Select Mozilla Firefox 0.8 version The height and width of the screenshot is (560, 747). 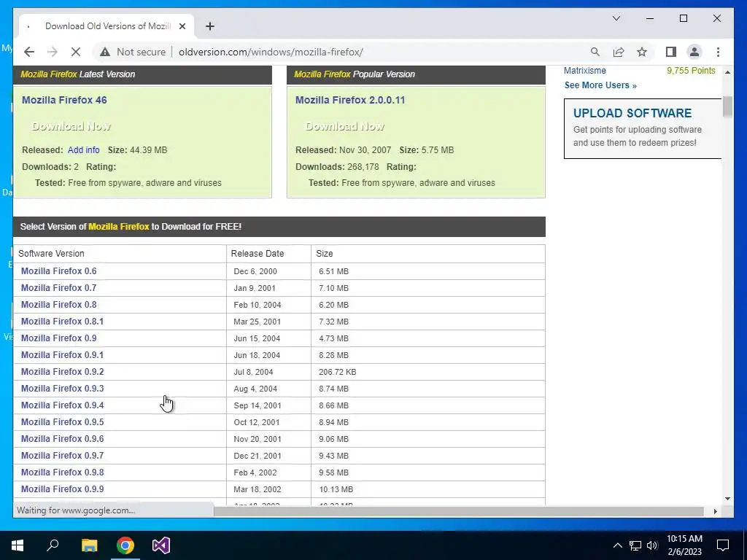click(58, 304)
